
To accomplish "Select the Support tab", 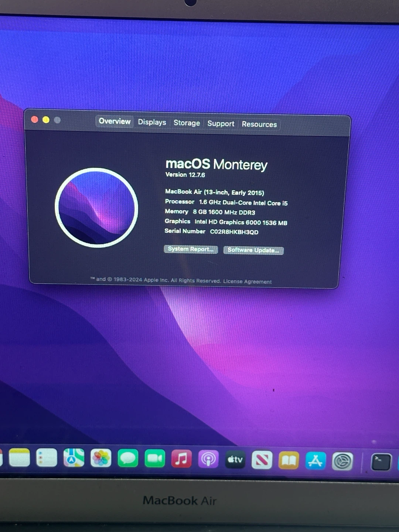I will pos(221,123).
